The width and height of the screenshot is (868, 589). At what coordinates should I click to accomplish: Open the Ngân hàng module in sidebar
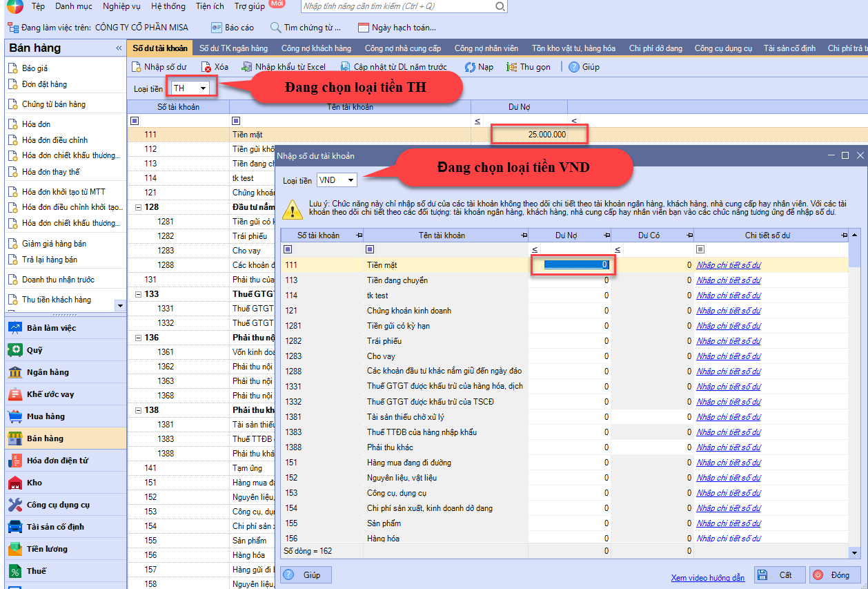(x=48, y=372)
